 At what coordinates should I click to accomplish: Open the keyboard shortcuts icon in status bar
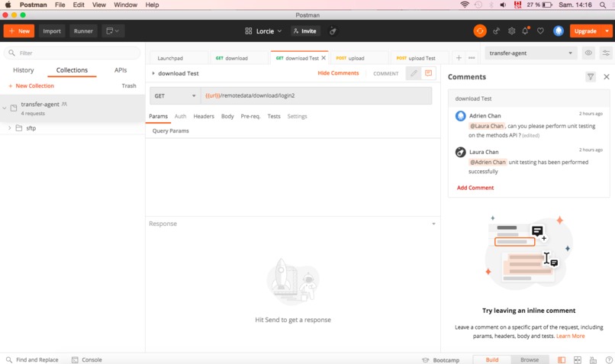pyautogui.click(x=593, y=360)
